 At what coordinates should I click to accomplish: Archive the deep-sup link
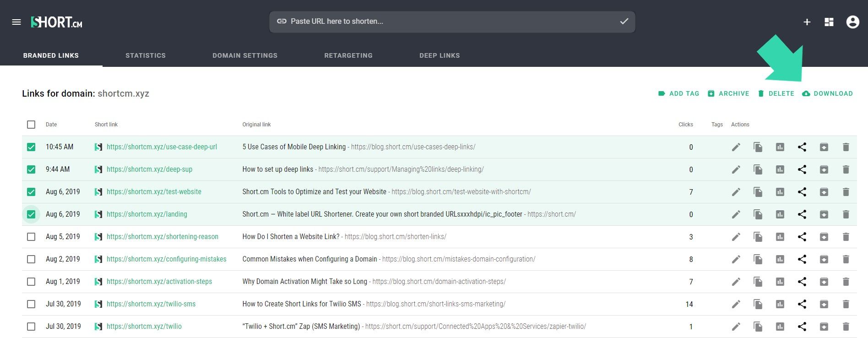pyautogui.click(x=824, y=169)
